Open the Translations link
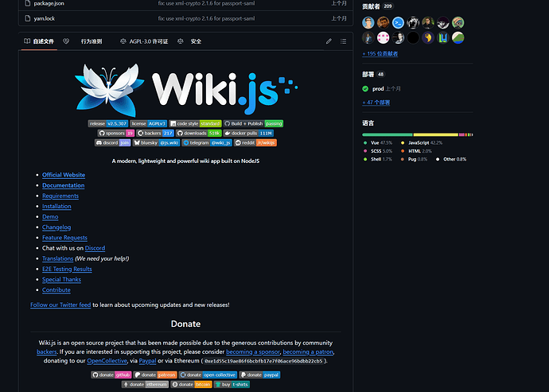This screenshot has height=392, width=549. coord(58,258)
